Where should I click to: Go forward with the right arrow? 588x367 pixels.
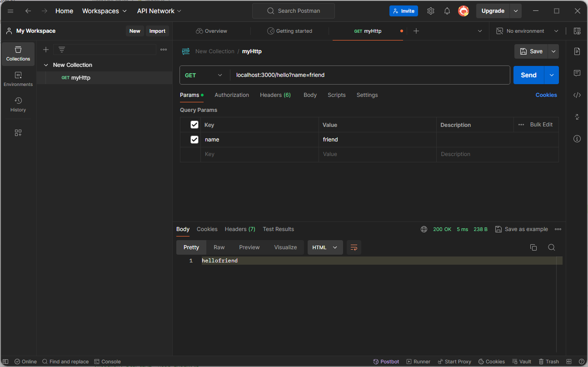(x=45, y=11)
